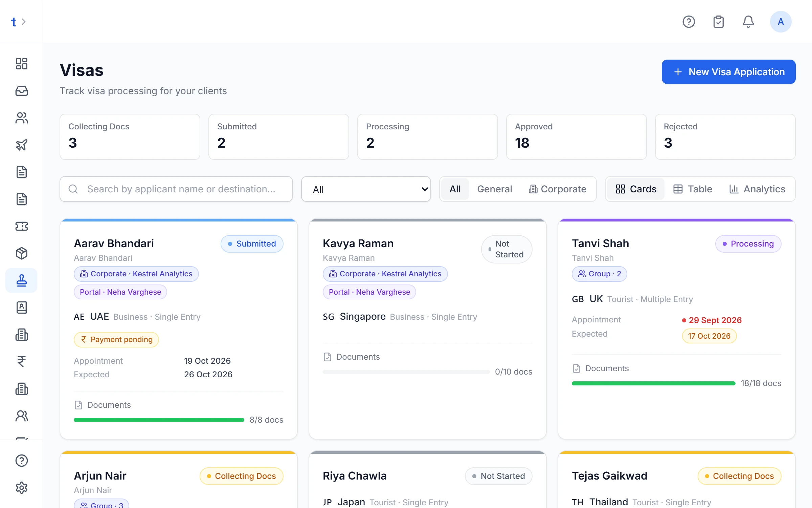Open the rupee payments icon in sidebar

pos(21,362)
